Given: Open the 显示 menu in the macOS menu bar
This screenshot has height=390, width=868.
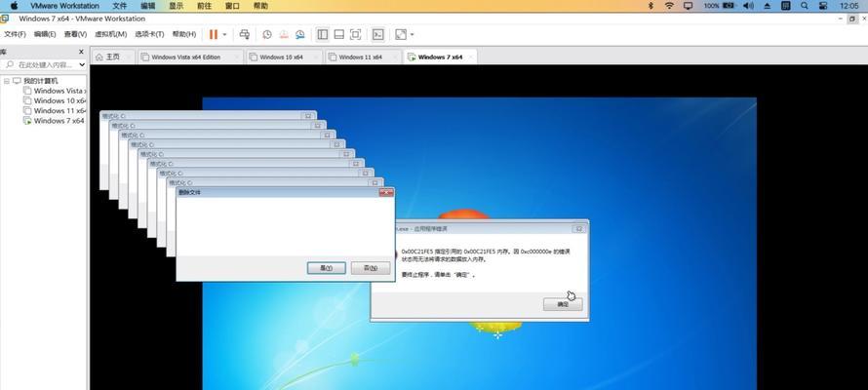Looking at the screenshot, I should pyautogui.click(x=176, y=6).
